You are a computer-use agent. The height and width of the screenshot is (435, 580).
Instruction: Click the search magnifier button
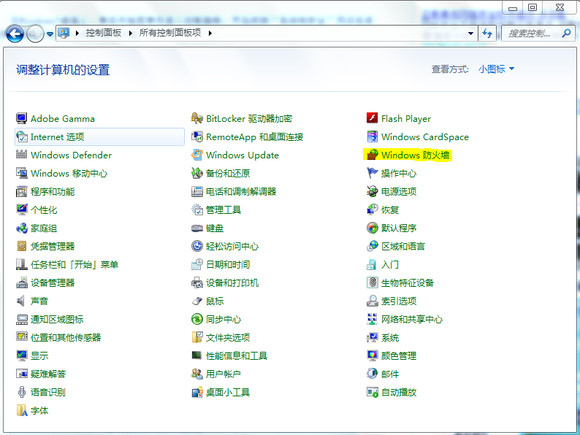point(566,33)
